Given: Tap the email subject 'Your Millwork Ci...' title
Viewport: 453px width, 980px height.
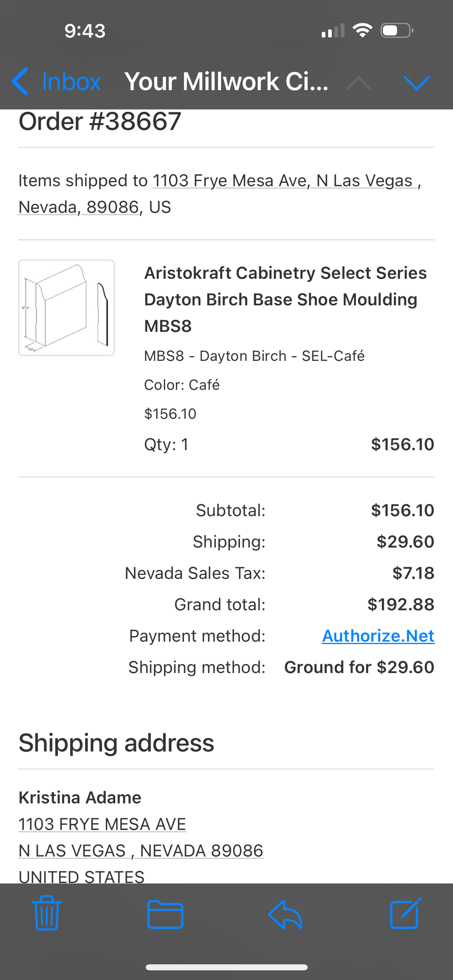Looking at the screenshot, I should coord(226,82).
